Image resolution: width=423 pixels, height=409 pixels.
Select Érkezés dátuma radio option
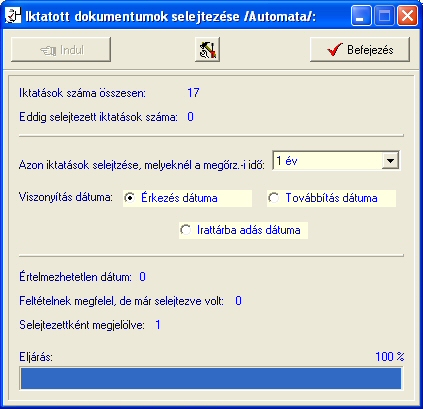[x=130, y=198]
